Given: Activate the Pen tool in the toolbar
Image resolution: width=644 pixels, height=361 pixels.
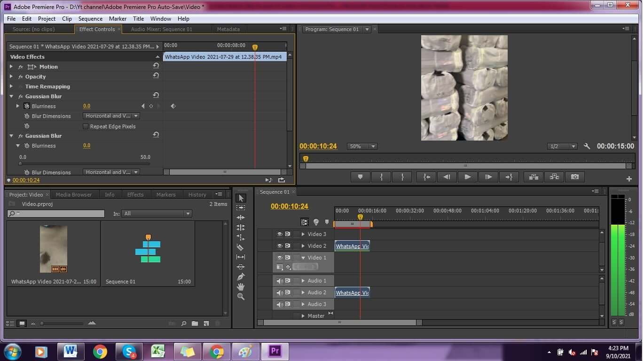Looking at the screenshot, I should tap(241, 277).
